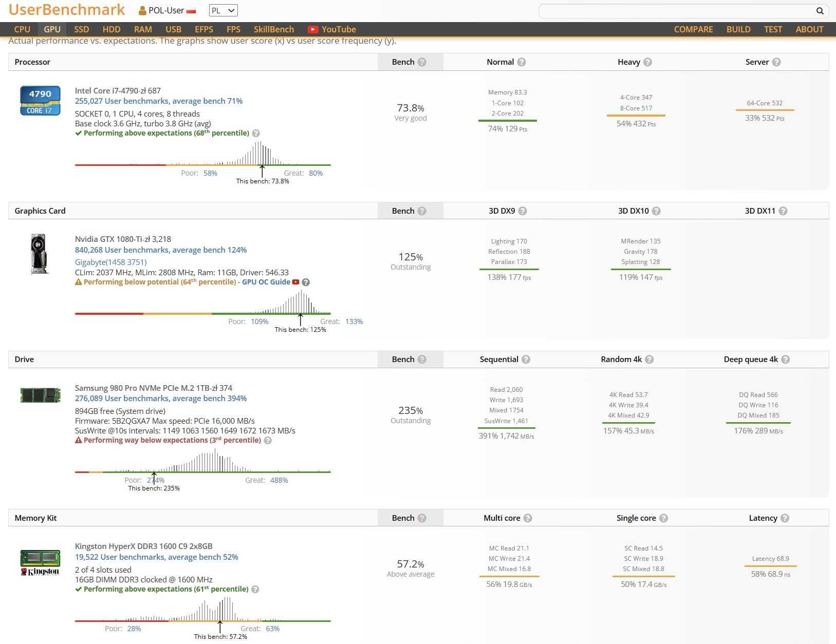The image size is (836, 644).
Task: Click help icon next to Single core
Action: (663, 518)
